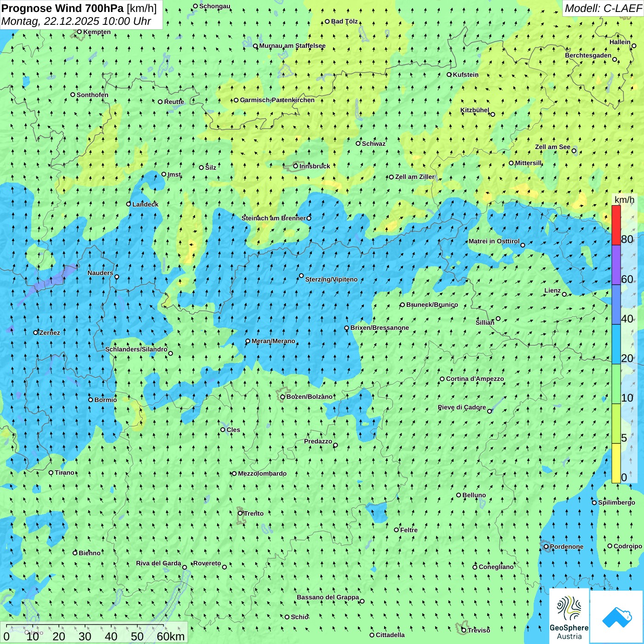The image size is (644, 644).
Task: Select the 'Bassano del Grappa' label
Action: (x=328, y=597)
